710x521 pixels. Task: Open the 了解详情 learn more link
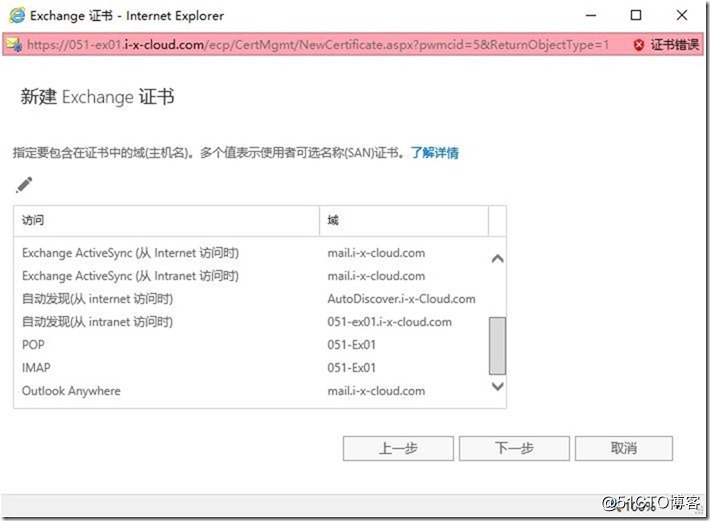[435, 153]
